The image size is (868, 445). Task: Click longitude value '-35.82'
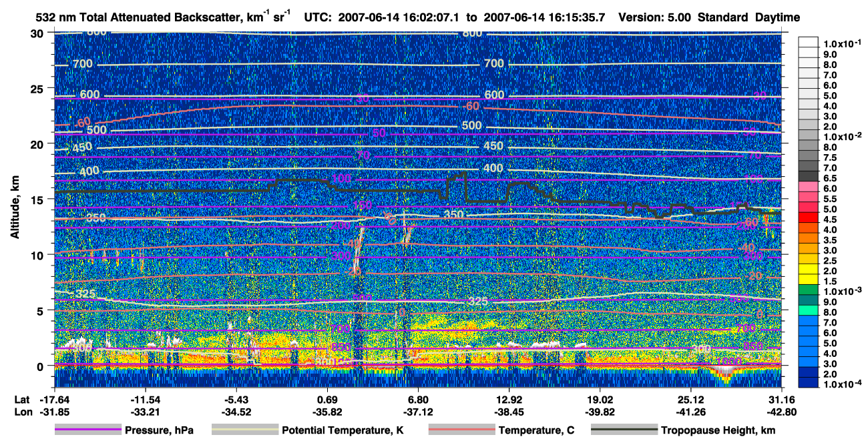(x=327, y=412)
